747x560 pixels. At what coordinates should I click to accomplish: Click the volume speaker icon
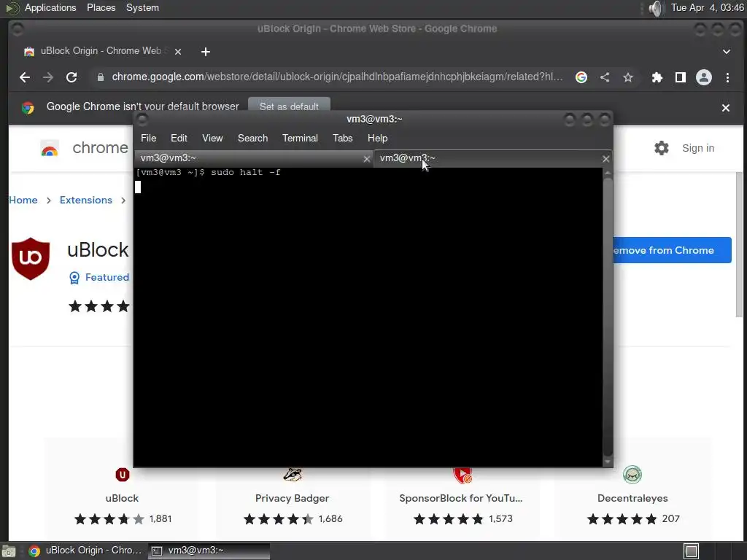pos(656,8)
